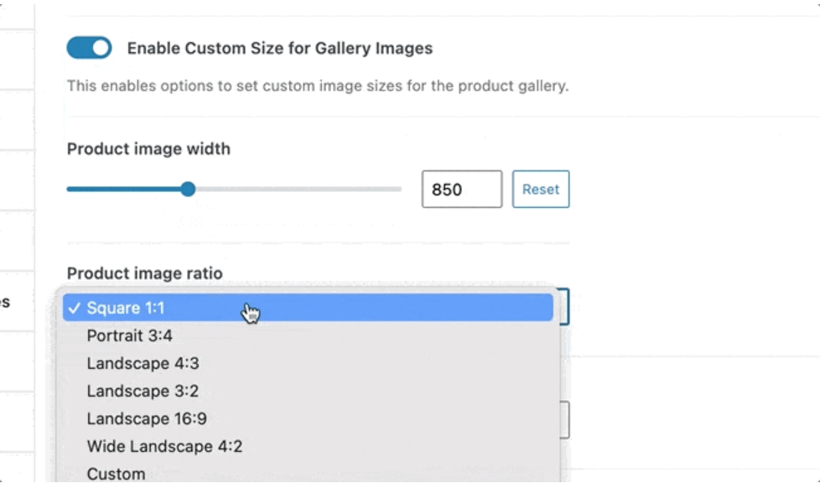Click the filled blue part of width slider
This screenshot has width=820, height=504.
pyautogui.click(x=126, y=190)
